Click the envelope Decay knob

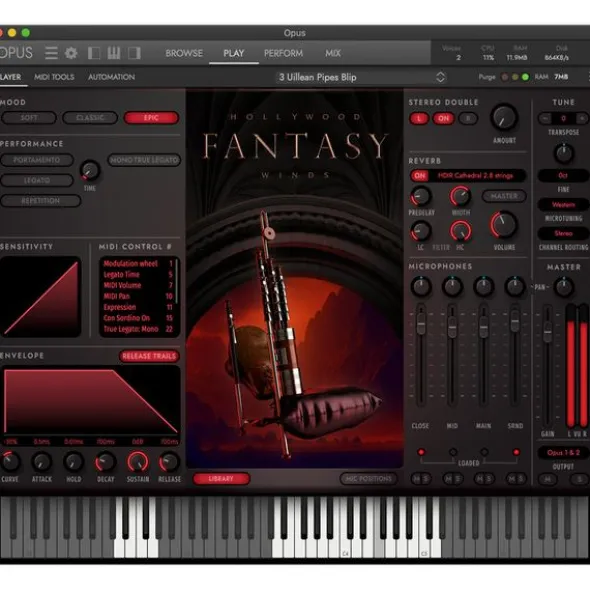coord(105,462)
